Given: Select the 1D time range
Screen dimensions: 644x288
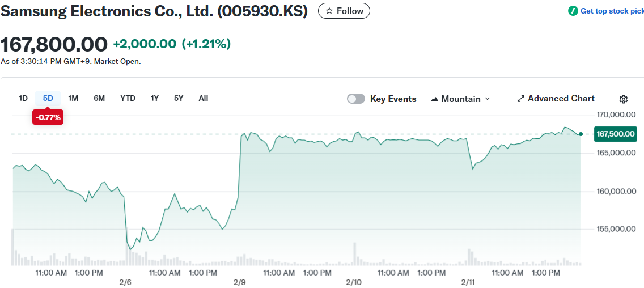Looking at the screenshot, I should 23,98.
